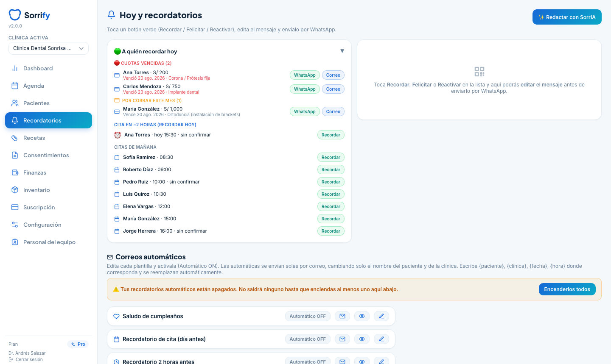Click the envelope icon on Saludo de cumpleaños
This screenshot has height=364, width=611.
coord(342,316)
